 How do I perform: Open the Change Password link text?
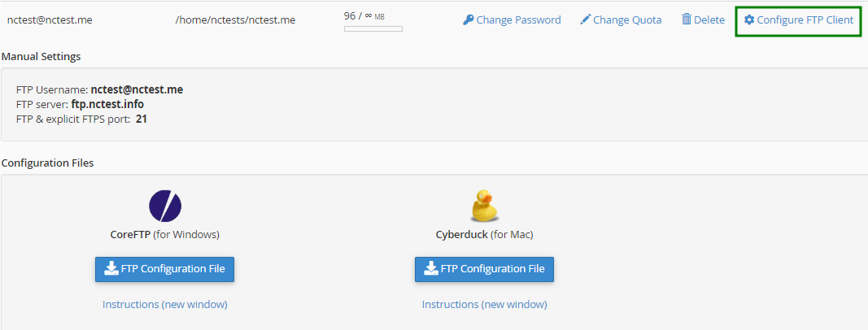point(518,20)
